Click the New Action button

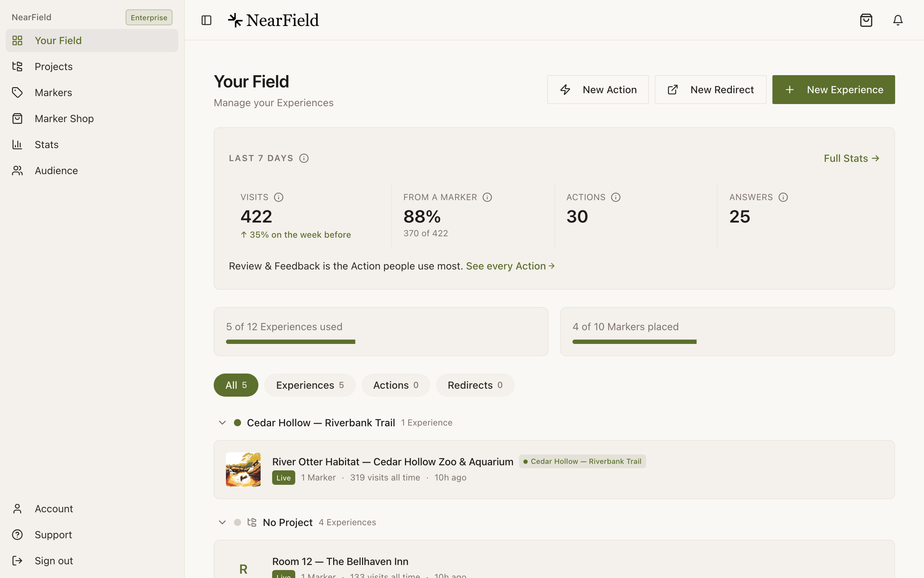598,90
